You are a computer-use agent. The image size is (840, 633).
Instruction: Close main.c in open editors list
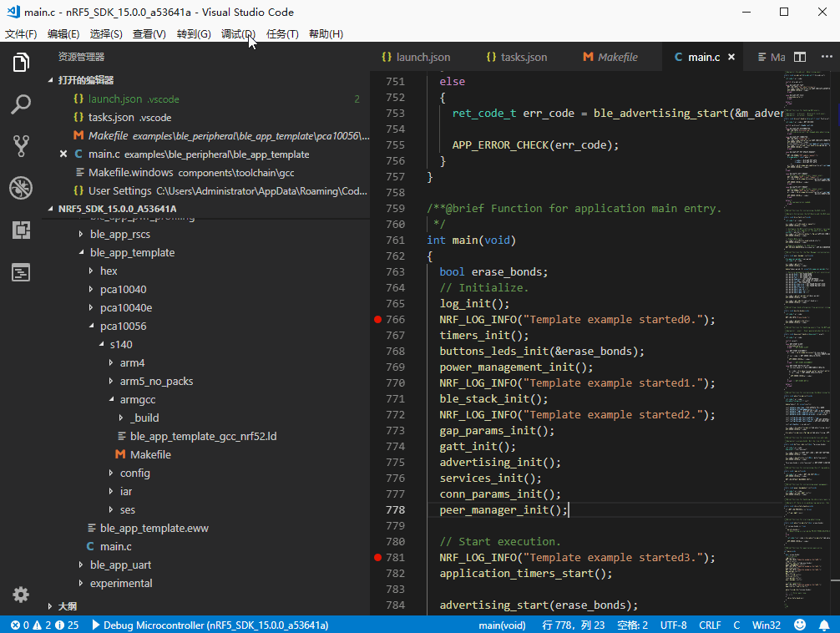63,154
